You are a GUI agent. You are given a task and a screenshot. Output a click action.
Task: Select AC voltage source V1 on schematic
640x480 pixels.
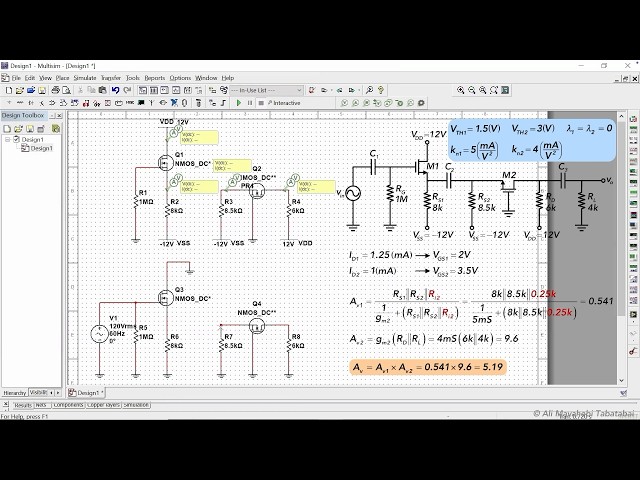tap(99, 334)
